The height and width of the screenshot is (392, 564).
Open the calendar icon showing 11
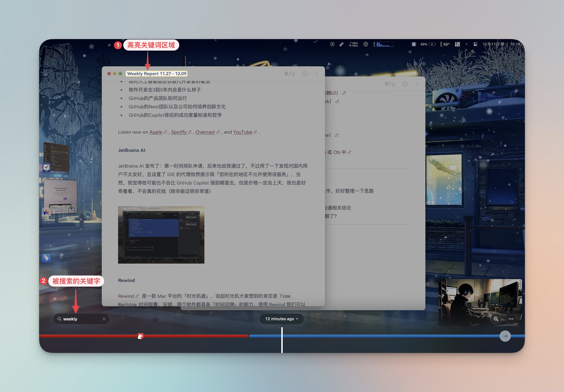point(457,44)
